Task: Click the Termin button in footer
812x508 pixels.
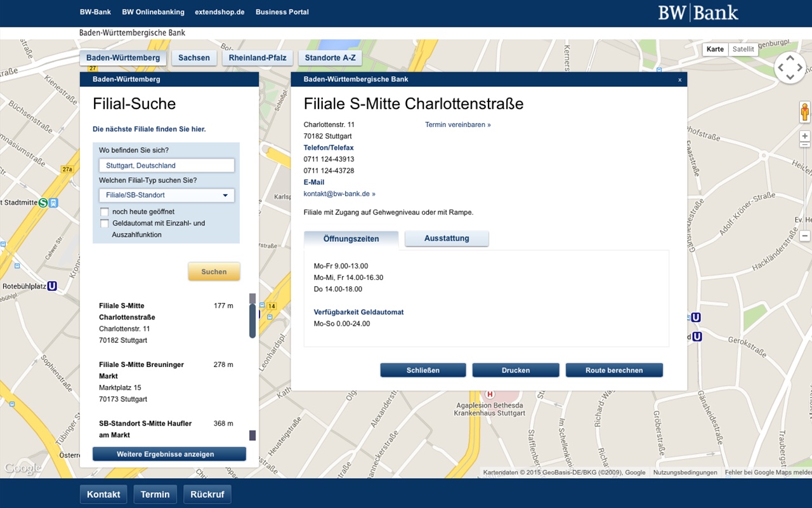Action: click(x=155, y=495)
